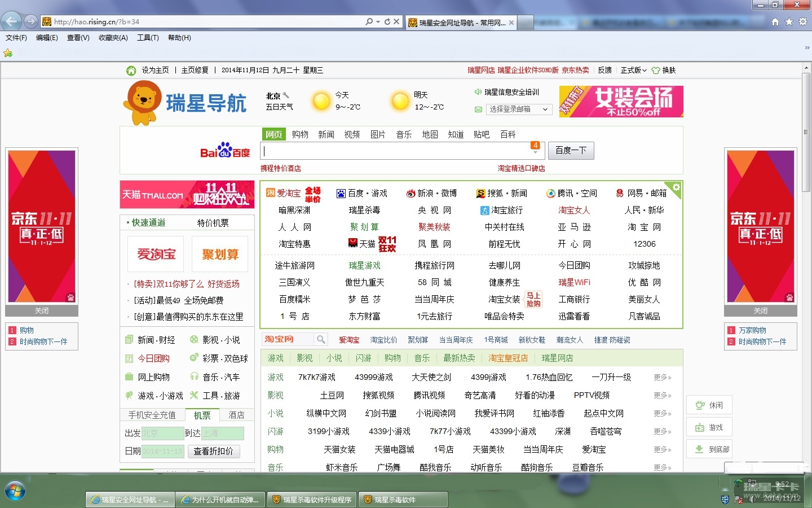Switch to the 酒店 tab
The height and width of the screenshot is (508, 812).
[236, 415]
